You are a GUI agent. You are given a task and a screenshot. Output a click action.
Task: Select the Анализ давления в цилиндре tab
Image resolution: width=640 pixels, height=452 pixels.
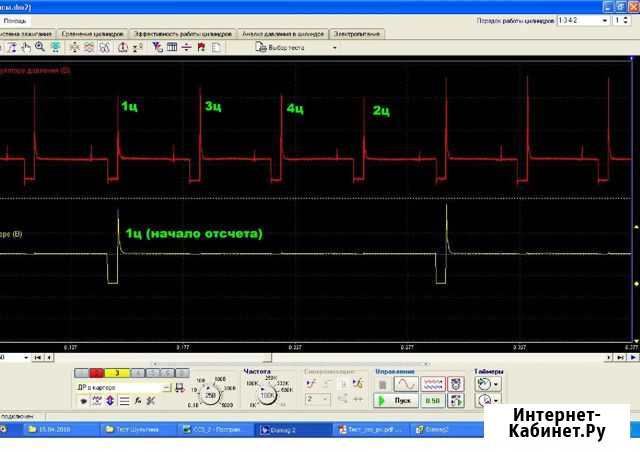pos(283,34)
